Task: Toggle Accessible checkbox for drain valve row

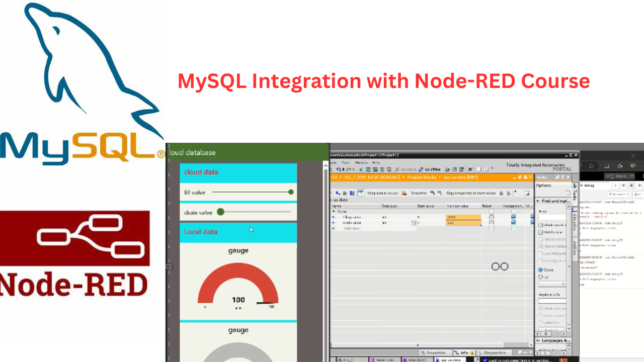Action: click(513, 223)
